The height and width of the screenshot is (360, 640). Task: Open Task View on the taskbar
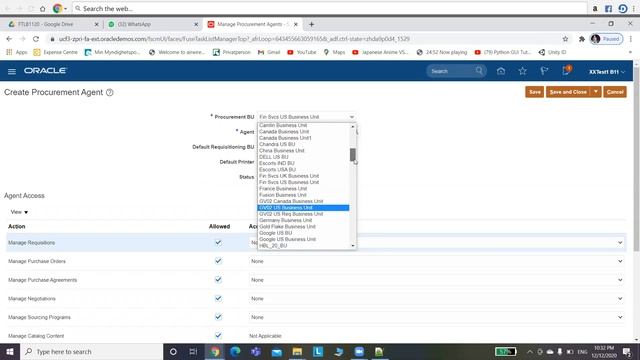(193, 351)
